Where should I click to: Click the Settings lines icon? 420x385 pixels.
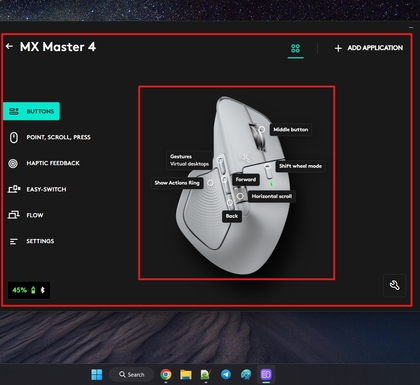13,241
